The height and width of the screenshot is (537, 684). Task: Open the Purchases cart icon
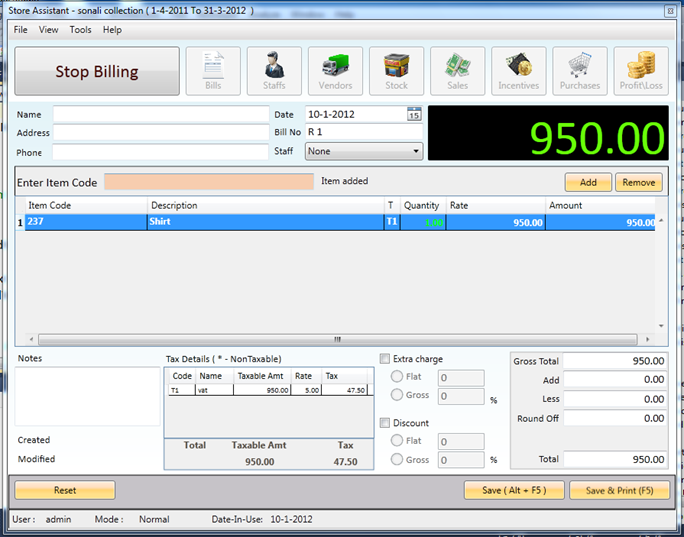coord(580,71)
